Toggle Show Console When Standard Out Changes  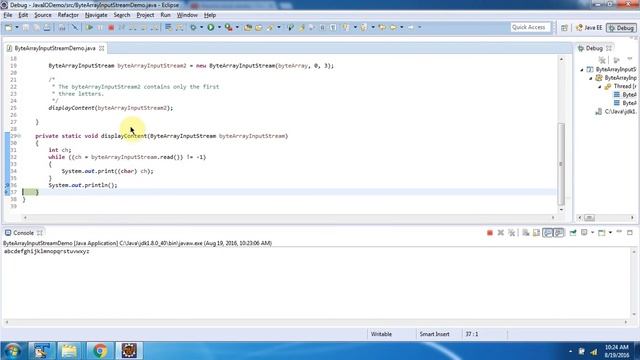pos(548,233)
